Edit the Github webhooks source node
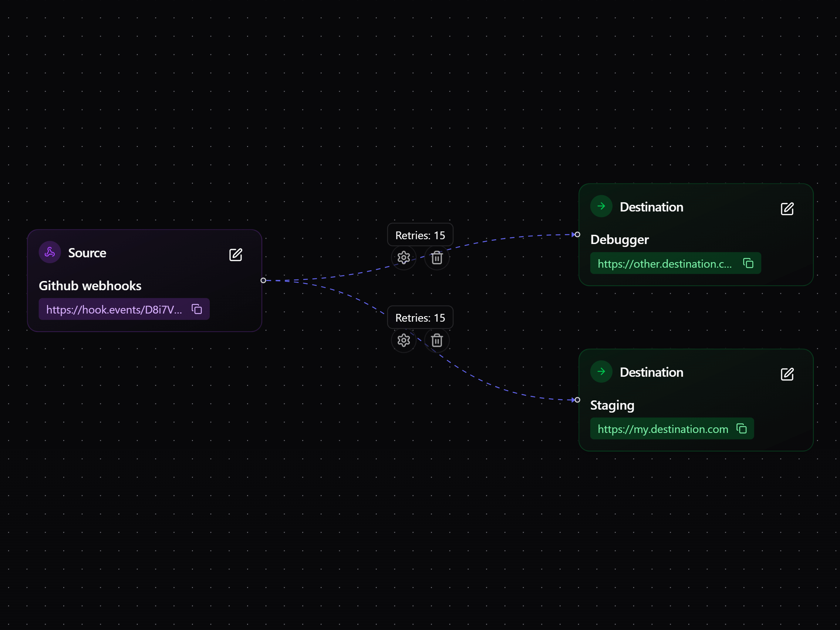 [236, 255]
